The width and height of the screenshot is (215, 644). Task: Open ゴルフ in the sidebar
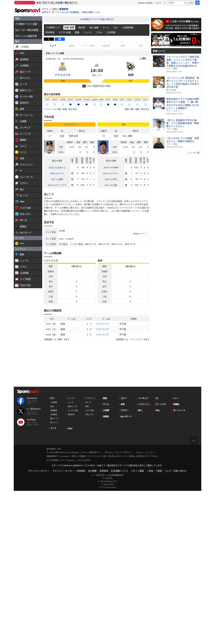[x=28, y=146]
